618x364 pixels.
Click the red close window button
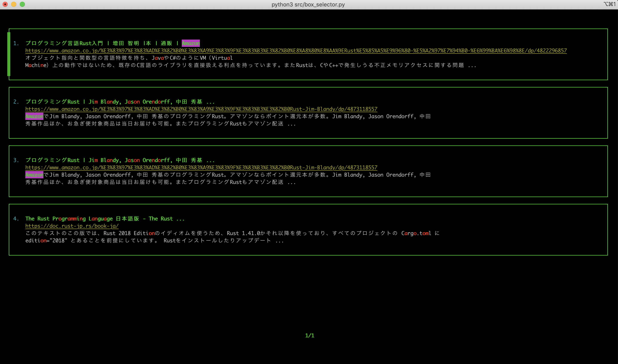pos(5,4)
